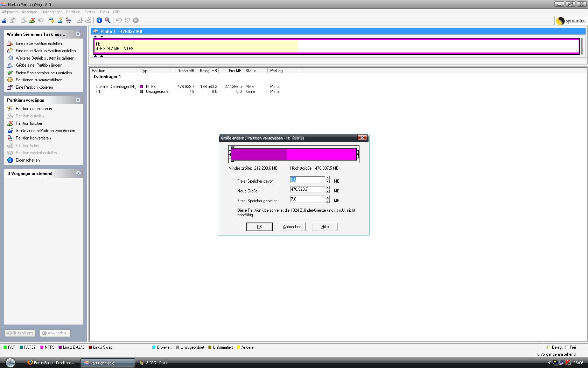This screenshot has height=368, width=588.
Task: Click icon beside Freien Speicherplatz neu verteilen
Action: pos(10,73)
